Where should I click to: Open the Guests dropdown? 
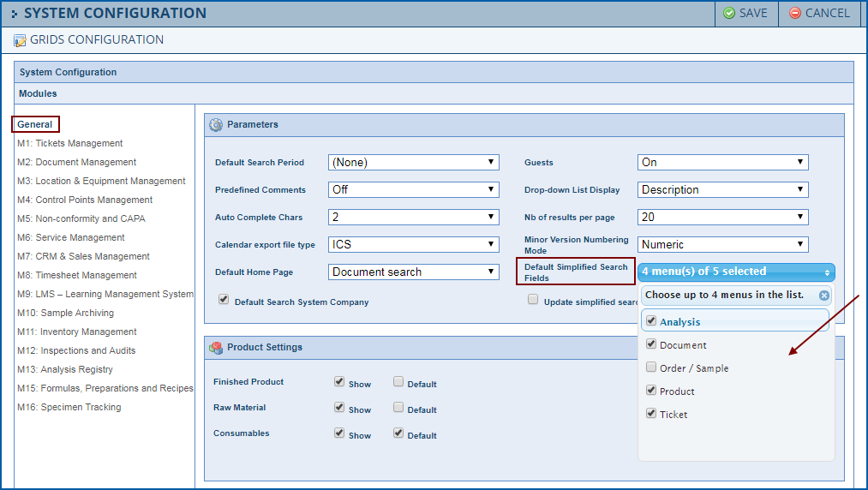tap(722, 162)
